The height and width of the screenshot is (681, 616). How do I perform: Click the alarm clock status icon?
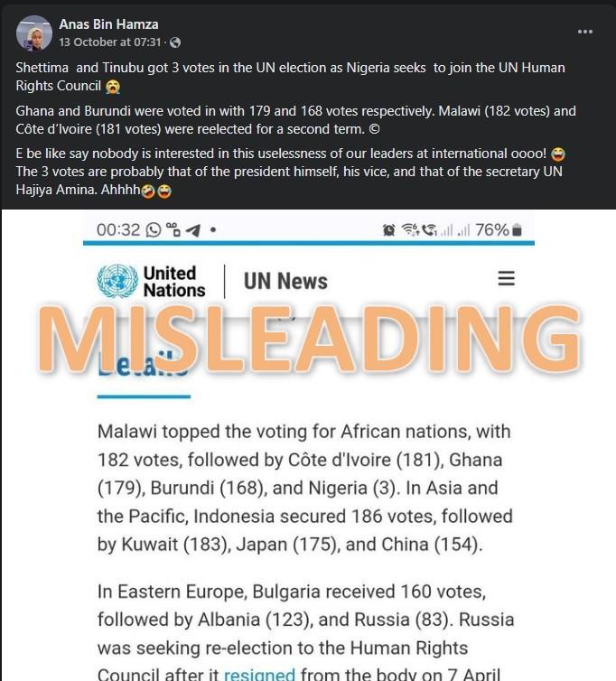[388, 229]
